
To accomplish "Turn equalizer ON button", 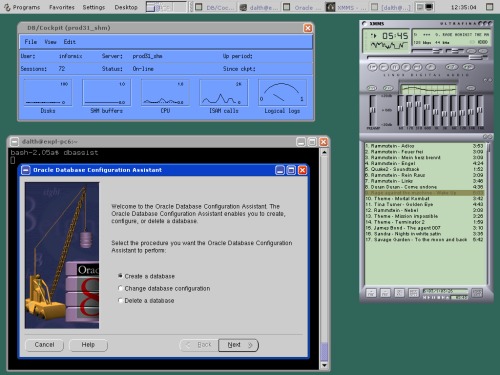I will click(372, 88).
